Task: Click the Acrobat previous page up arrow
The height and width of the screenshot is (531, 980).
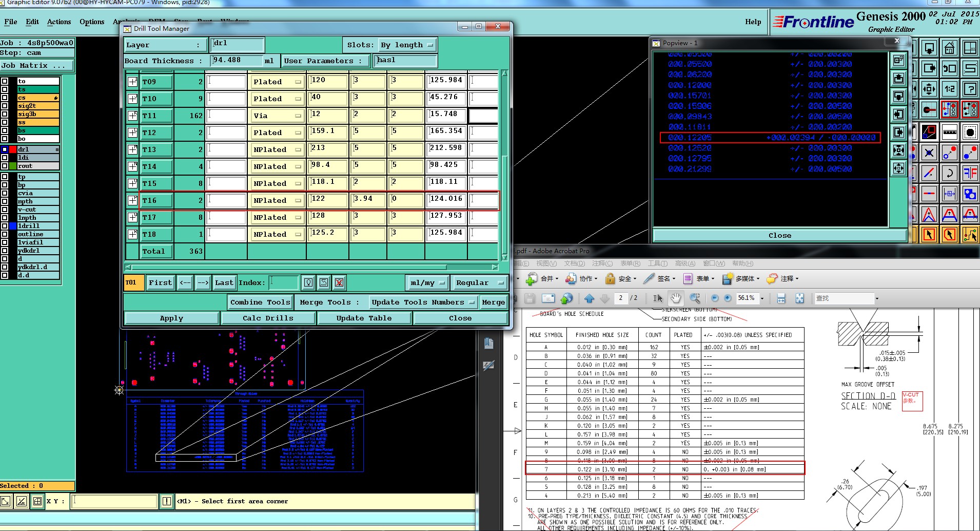Action: pos(589,298)
